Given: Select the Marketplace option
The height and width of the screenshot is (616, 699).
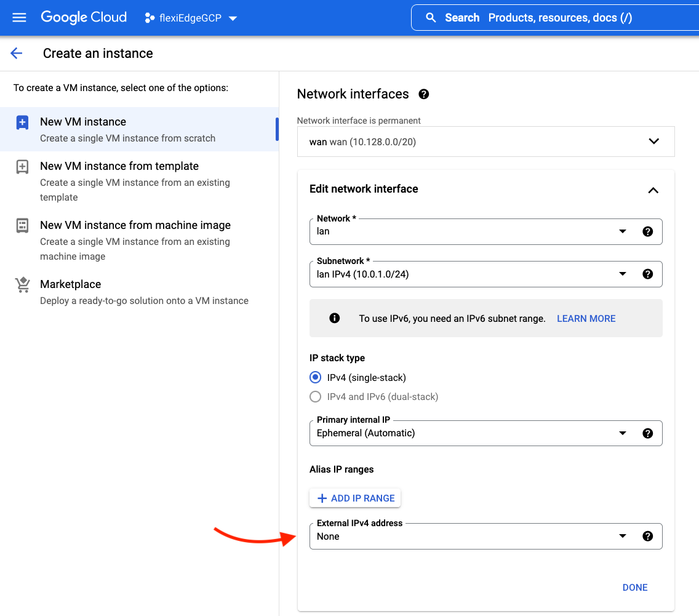Looking at the screenshot, I should (70, 284).
